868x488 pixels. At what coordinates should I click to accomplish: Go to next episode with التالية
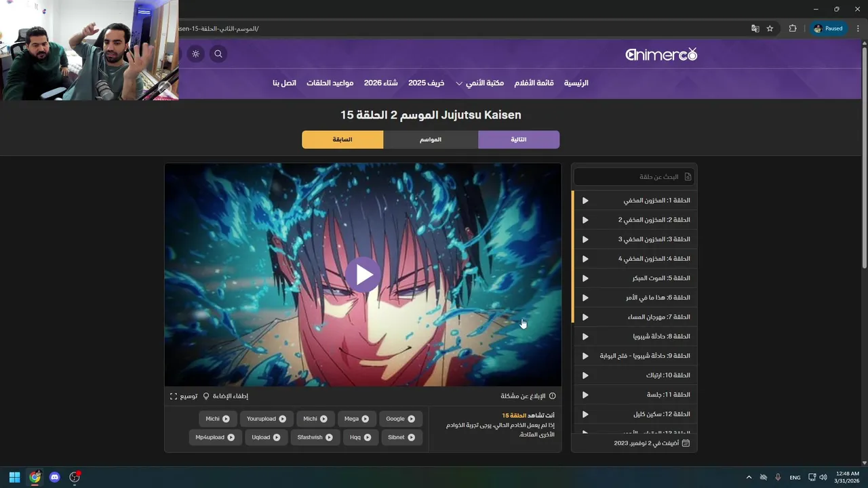pos(519,140)
